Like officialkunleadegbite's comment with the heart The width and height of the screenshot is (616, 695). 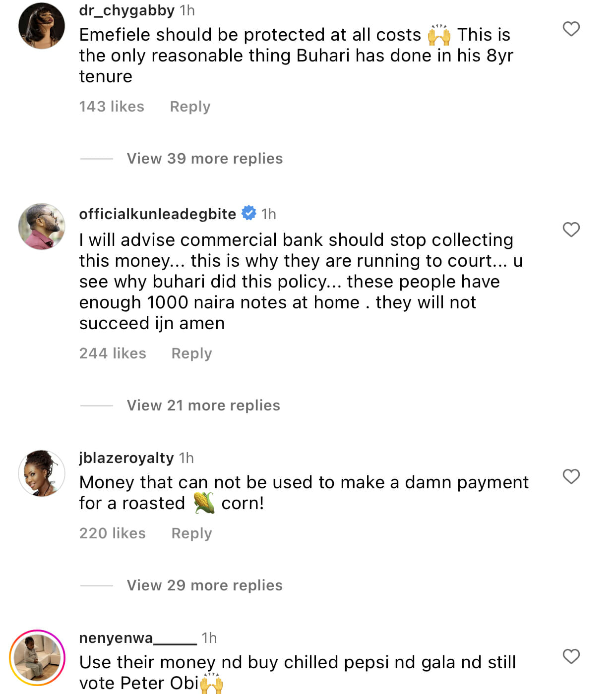tap(571, 230)
